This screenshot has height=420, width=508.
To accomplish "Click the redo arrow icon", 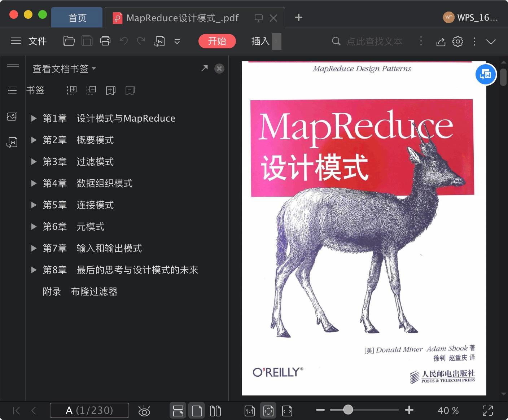I will [x=141, y=41].
